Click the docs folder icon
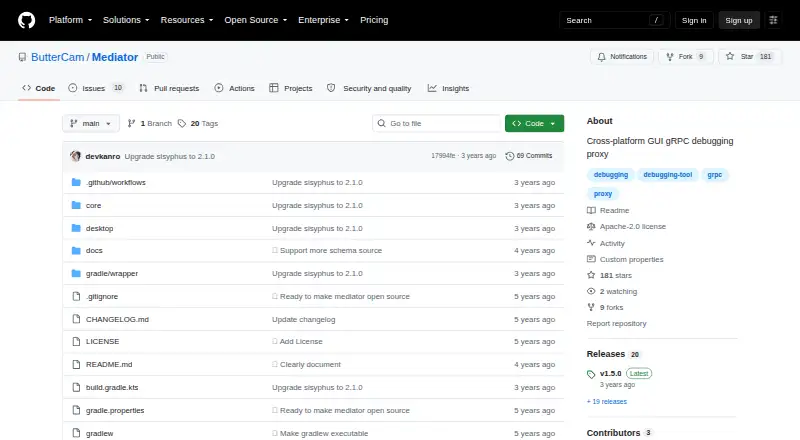 pos(76,251)
